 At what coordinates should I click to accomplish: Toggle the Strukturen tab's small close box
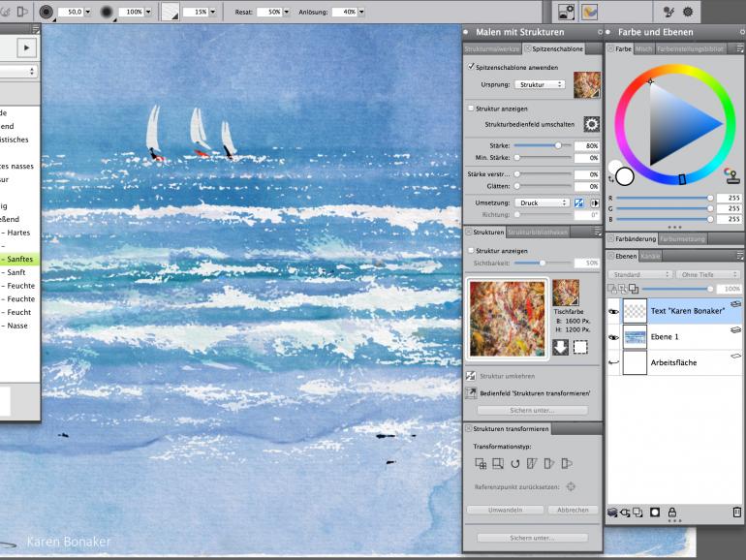(x=469, y=232)
